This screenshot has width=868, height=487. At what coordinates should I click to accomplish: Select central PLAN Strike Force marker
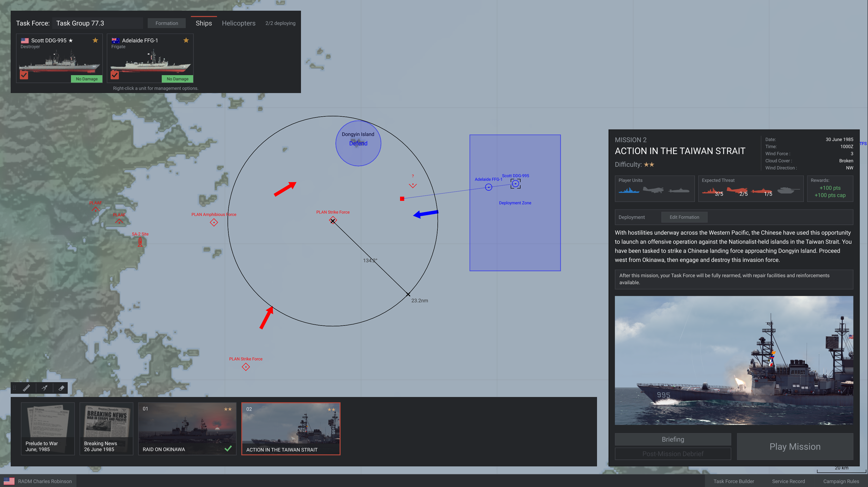tap(333, 220)
